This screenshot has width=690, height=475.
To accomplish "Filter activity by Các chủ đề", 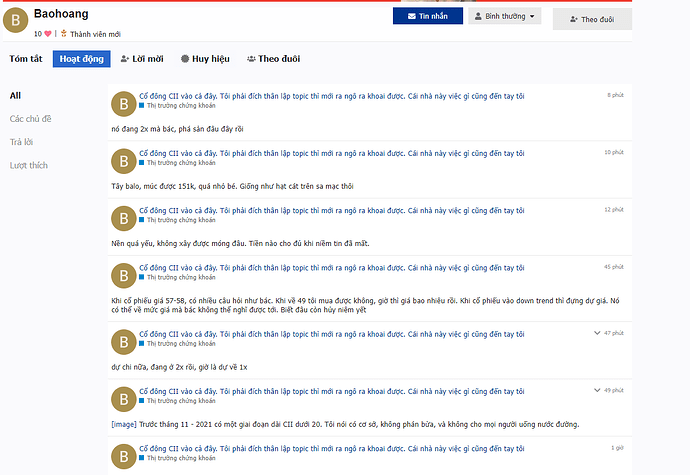I will click(x=30, y=119).
